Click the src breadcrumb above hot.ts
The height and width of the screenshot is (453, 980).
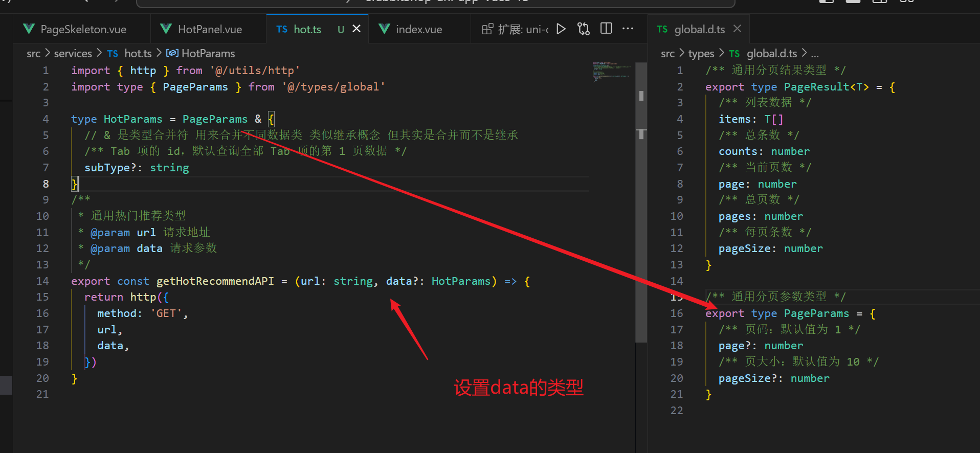(34, 54)
